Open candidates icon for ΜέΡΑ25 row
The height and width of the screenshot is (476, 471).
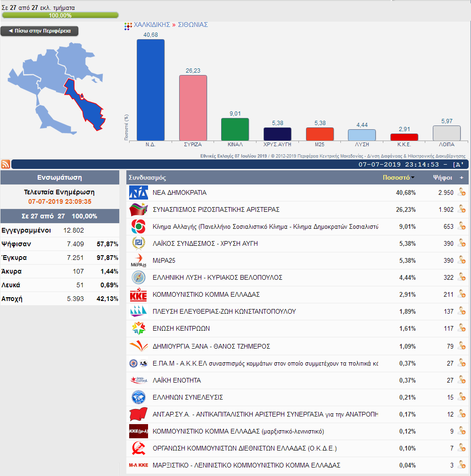[462, 260]
